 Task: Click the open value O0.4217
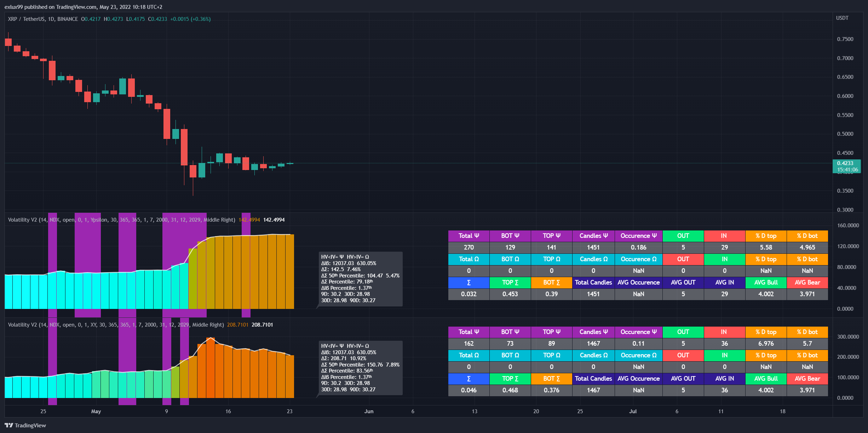[x=91, y=19]
